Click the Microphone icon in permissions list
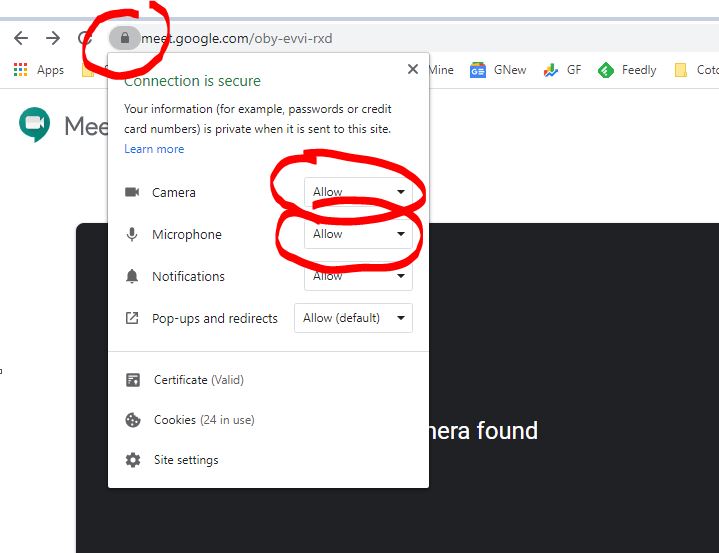Image resolution: width=719 pixels, height=553 pixels. pyautogui.click(x=132, y=234)
